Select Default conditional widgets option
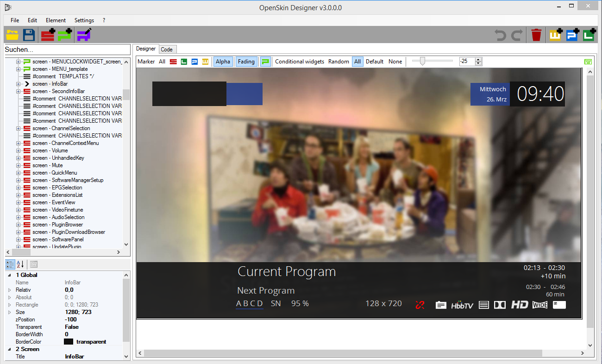602x364 pixels. tap(375, 62)
